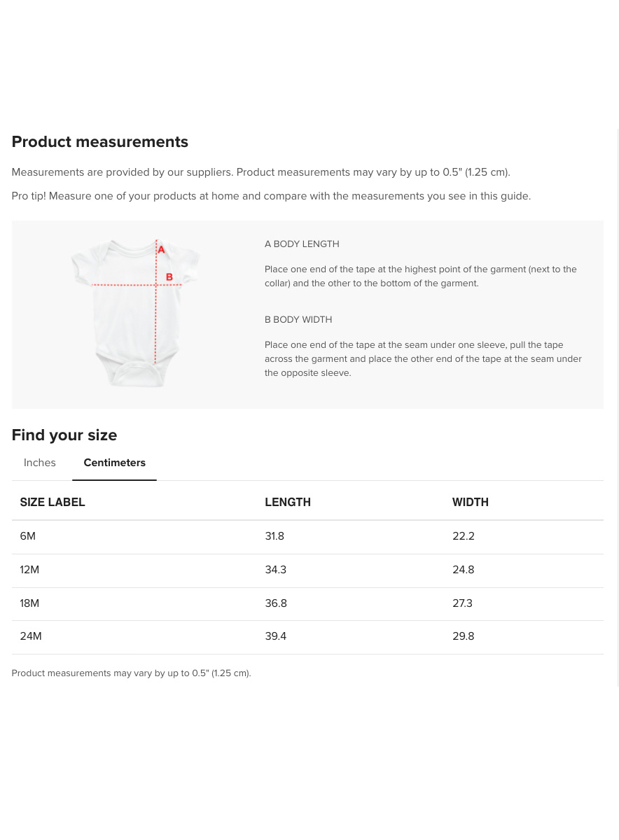
Task: Click the red B marker on bodysuit
Action: pos(169,277)
